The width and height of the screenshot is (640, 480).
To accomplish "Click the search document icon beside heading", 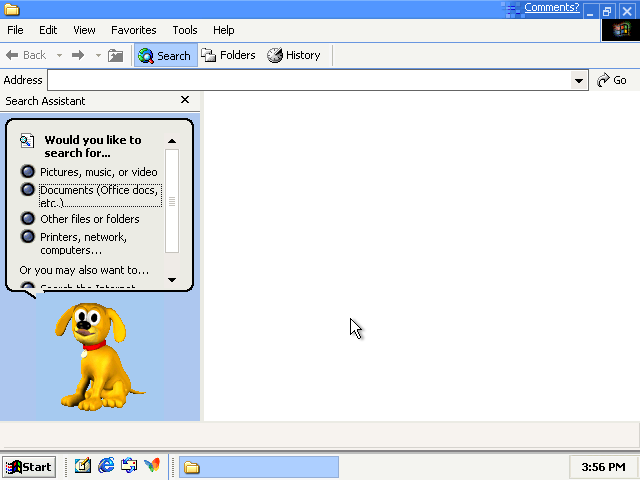I will tap(27, 141).
